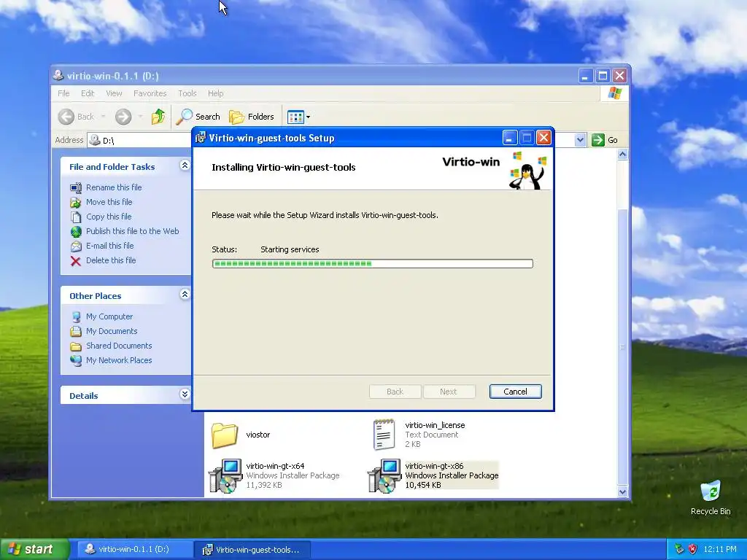Click Publish this file to the Web icon
This screenshot has height=560, width=747.
[x=76, y=231]
